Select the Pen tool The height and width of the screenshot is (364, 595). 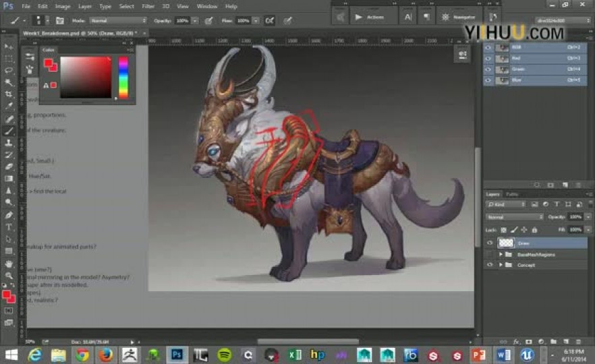click(8, 215)
